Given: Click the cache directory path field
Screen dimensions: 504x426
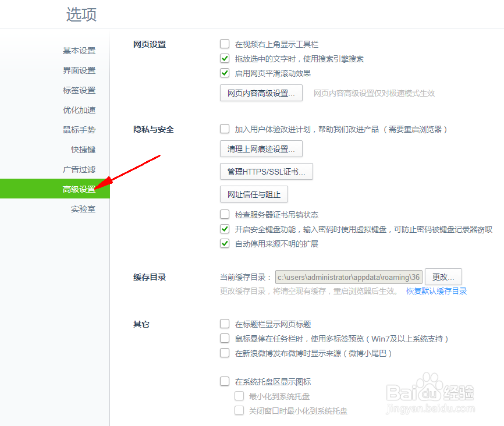Looking at the screenshot, I should [x=349, y=277].
